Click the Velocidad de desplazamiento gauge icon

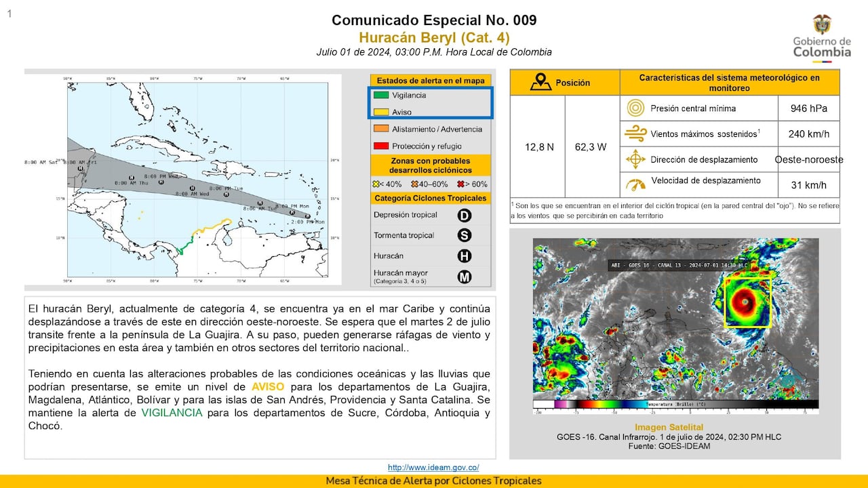(635, 184)
